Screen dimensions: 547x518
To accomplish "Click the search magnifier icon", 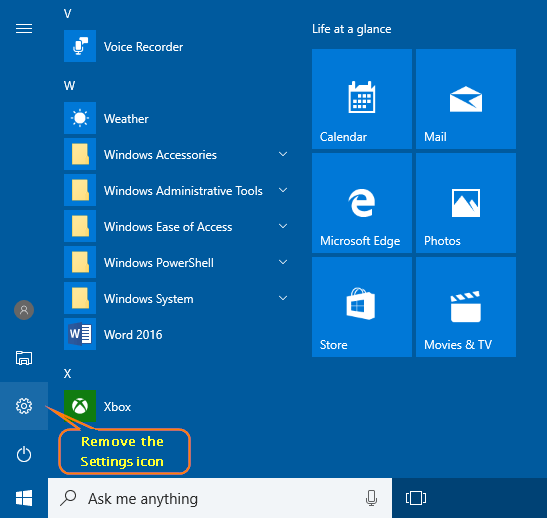I will [x=68, y=498].
